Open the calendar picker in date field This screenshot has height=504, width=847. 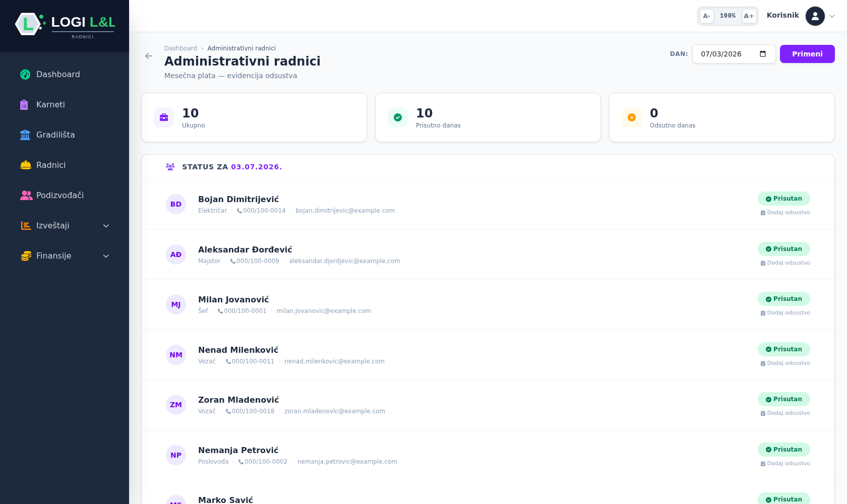[x=763, y=54]
